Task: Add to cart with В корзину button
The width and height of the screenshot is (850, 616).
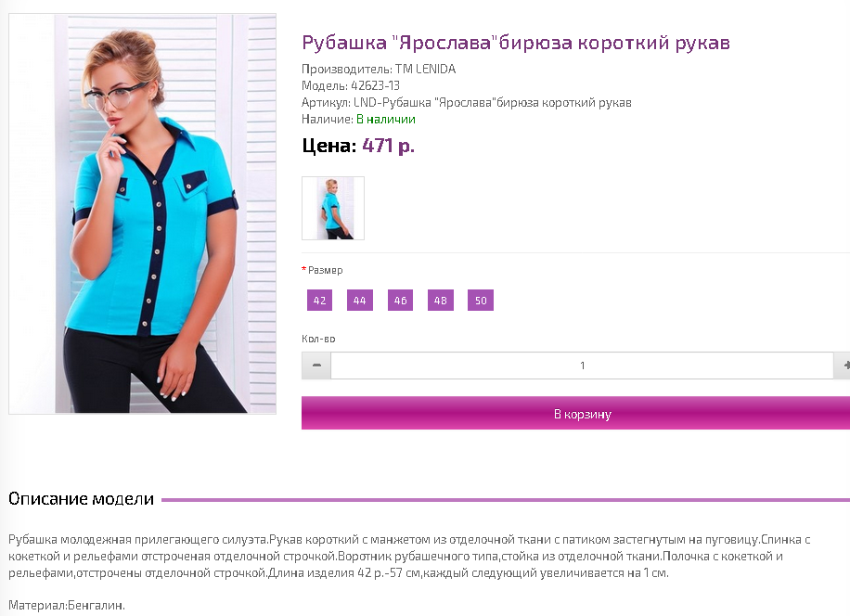Action: click(575, 414)
